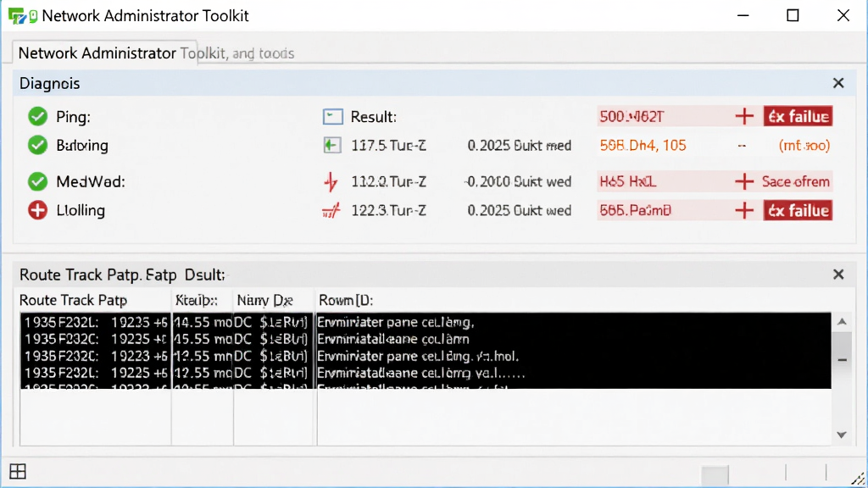Click the red plus next to Sace ofrem
Viewport: 868px width, 488px height.
pos(744,181)
